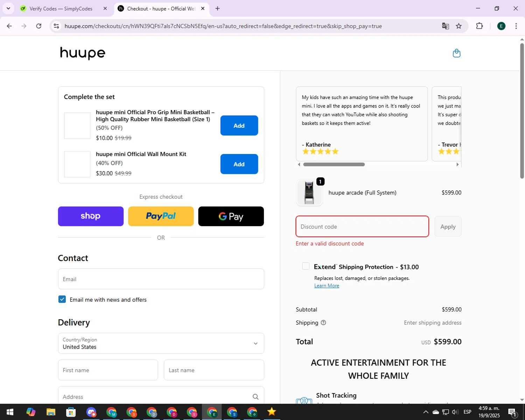Open the notifications center icon
The height and width of the screenshot is (420, 525).
tap(512, 412)
